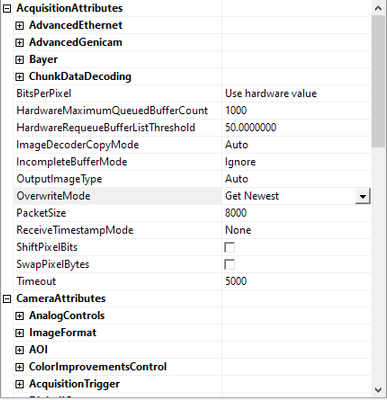Select the AdvancedEthernet label
The width and height of the screenshot is (387, 400).
point(76,25)
